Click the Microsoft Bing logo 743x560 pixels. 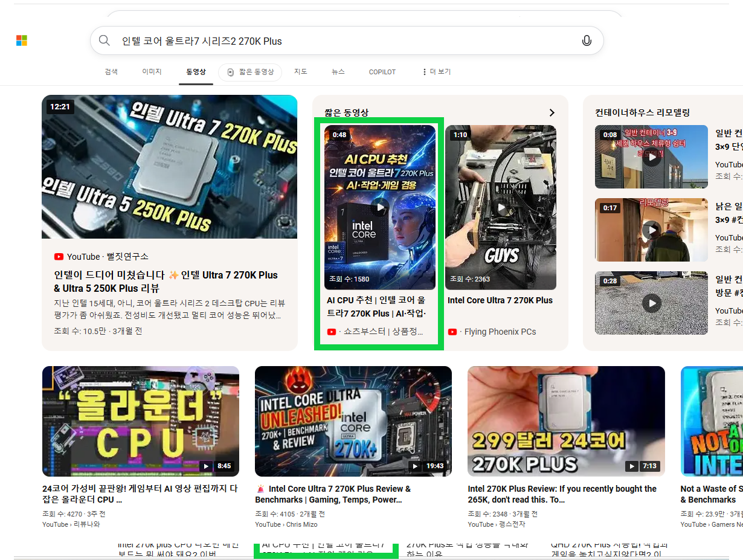(22, 40)
